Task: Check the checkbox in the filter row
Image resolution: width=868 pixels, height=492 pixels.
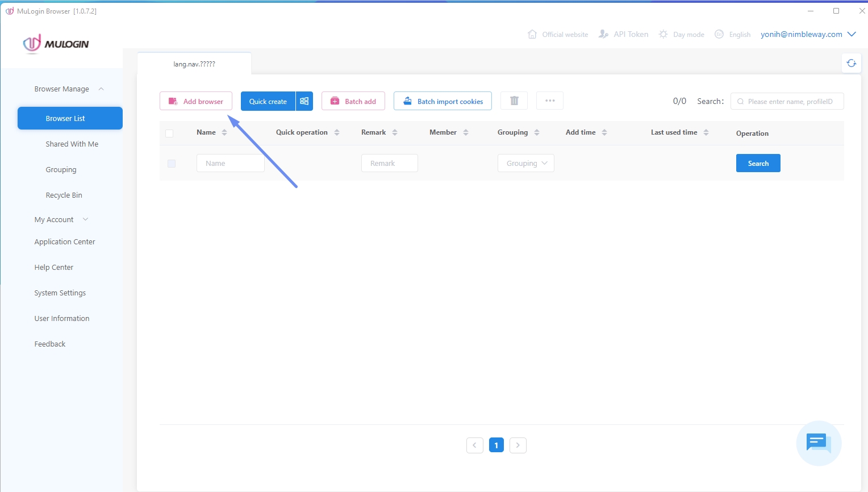Action: pos(172,164)
